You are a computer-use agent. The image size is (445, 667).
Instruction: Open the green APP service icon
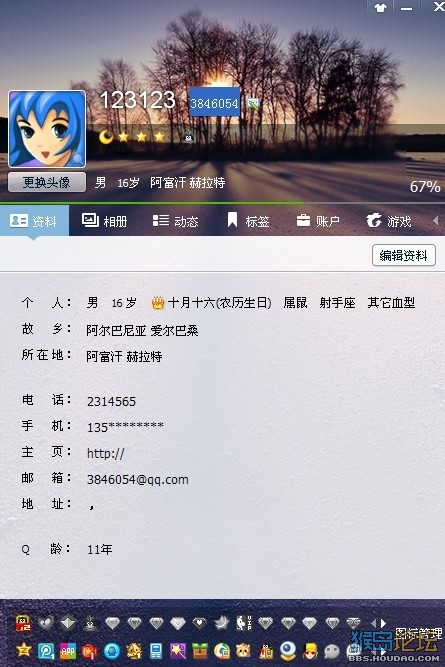coord(68,650)
